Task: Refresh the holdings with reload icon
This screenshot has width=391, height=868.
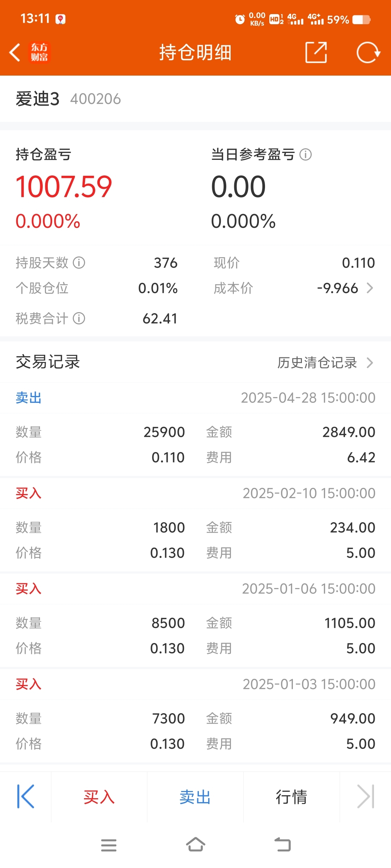Action: coord(368,52)
